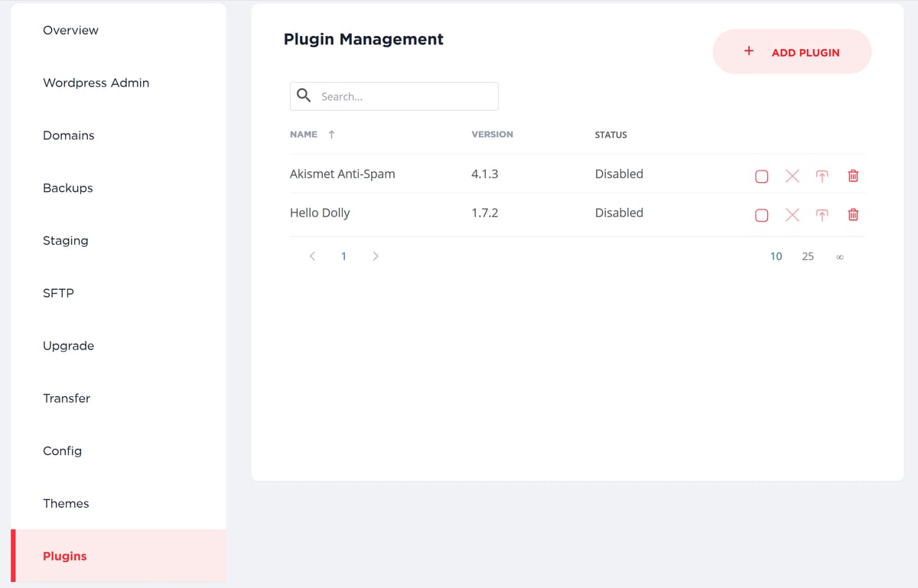This screenshot has height=588, width=918.
Task: Open the Transfer section
Action: (x=66, y=398)
